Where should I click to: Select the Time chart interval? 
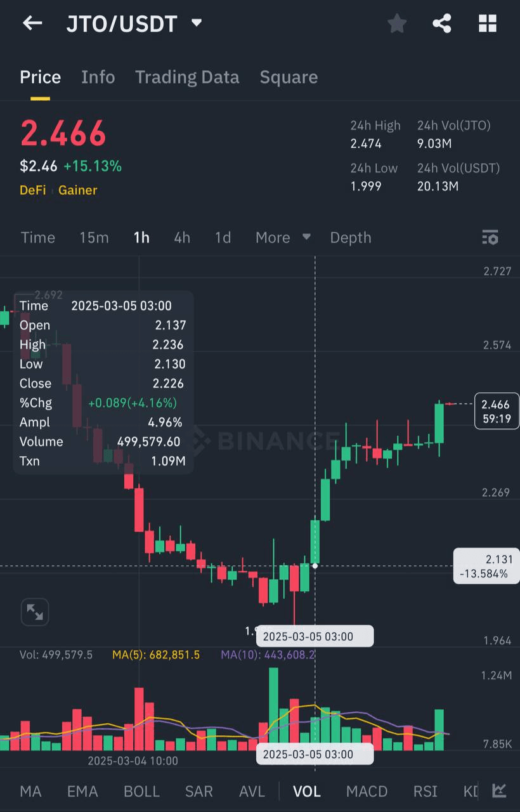38,237
